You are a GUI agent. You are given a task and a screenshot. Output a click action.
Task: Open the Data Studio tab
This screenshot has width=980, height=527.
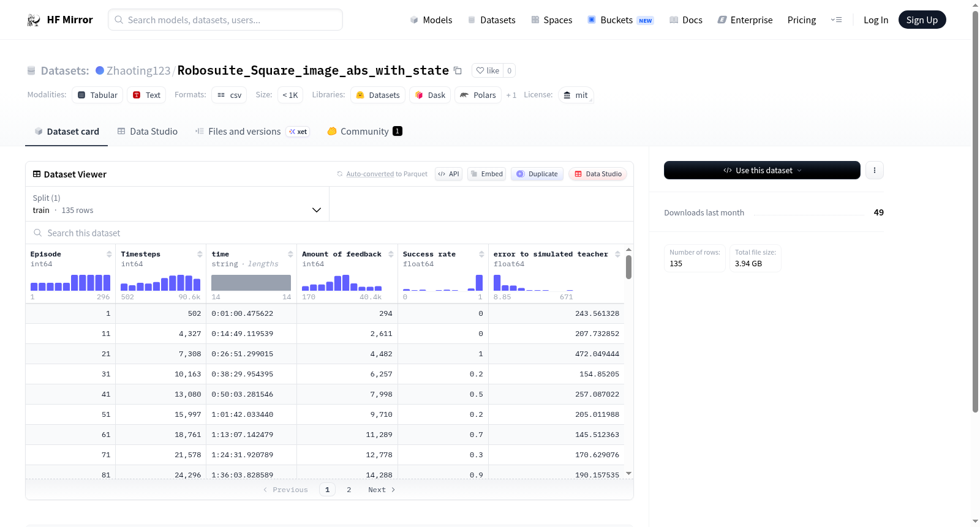tap(148, 132)
